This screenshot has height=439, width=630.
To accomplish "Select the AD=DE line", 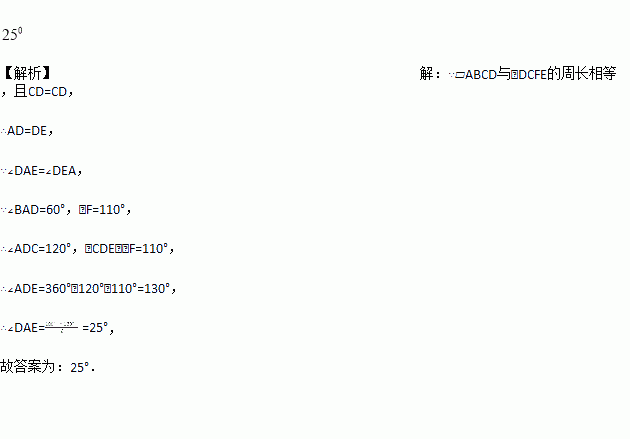I will 29,130.
